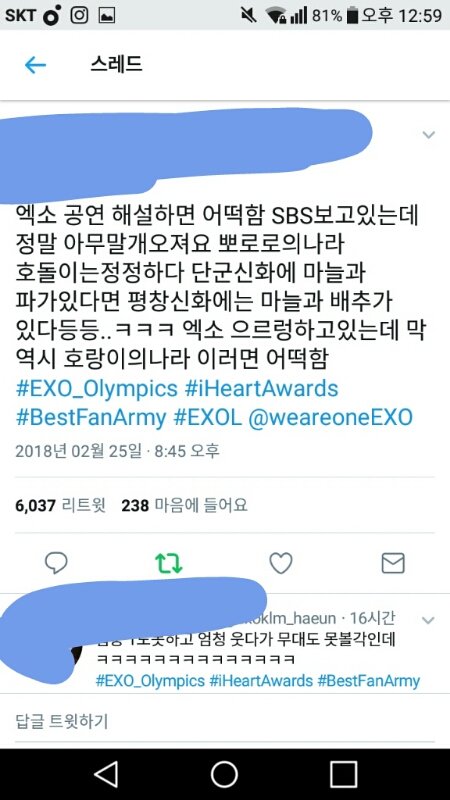Screen dimensions: 450x800
Task: Open the #BestFanArmy hashtag in main tweet
Action: click(x=91, y=418)
